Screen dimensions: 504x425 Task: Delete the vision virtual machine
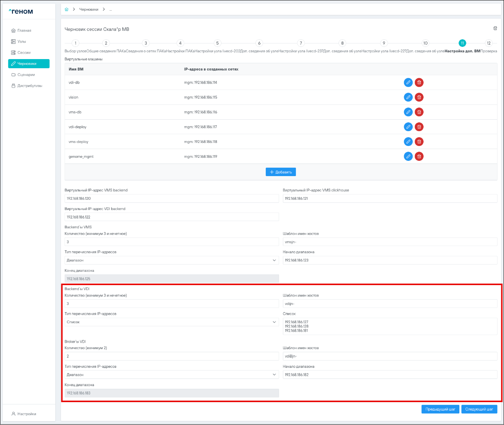[x=419, y=97]
